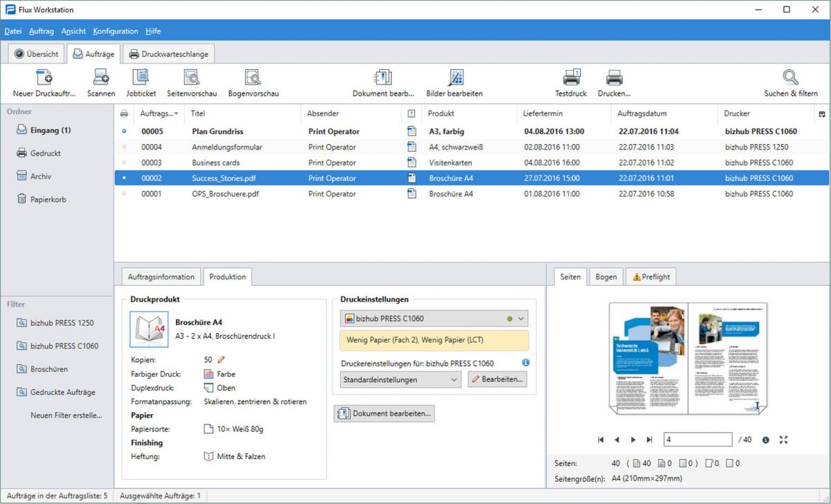Toggle status dot for job 00004
831x504 pixels.
tap(124, 147)
